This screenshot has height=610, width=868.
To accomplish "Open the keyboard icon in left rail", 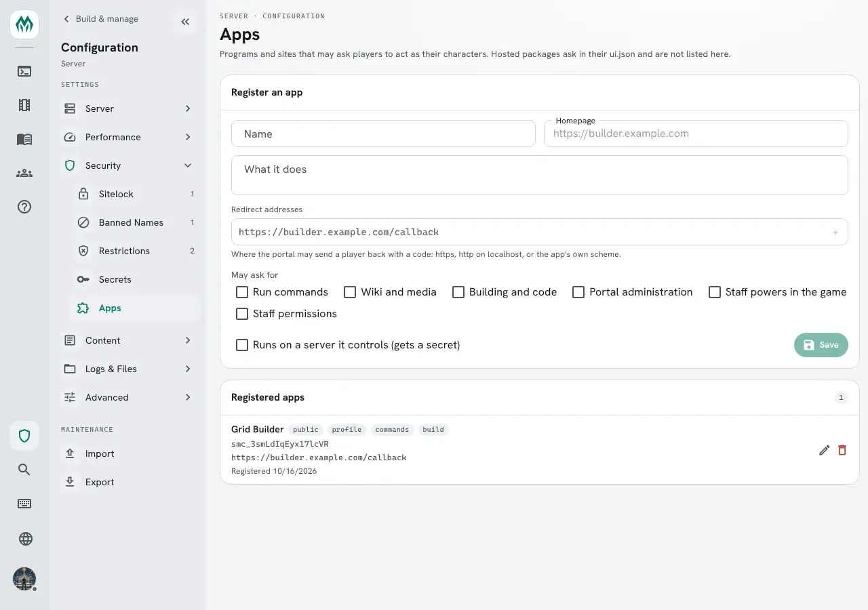I will point(24,504).
